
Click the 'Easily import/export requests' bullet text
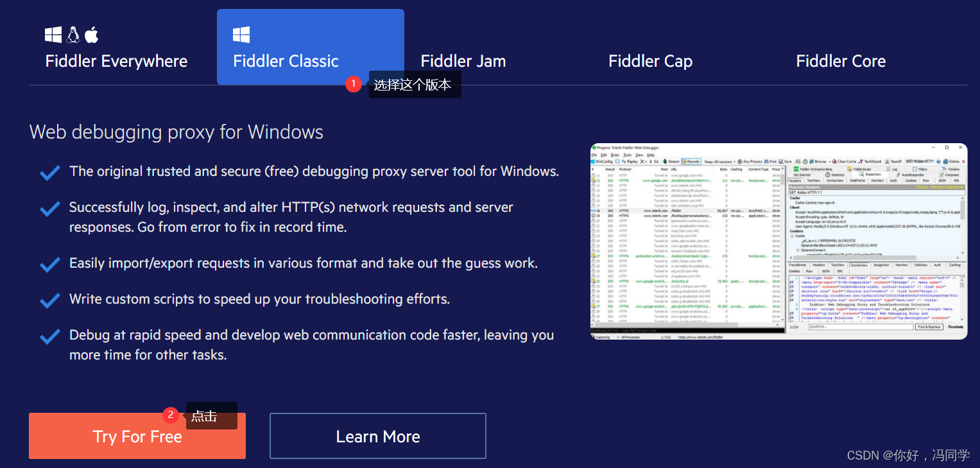(304, 263)
